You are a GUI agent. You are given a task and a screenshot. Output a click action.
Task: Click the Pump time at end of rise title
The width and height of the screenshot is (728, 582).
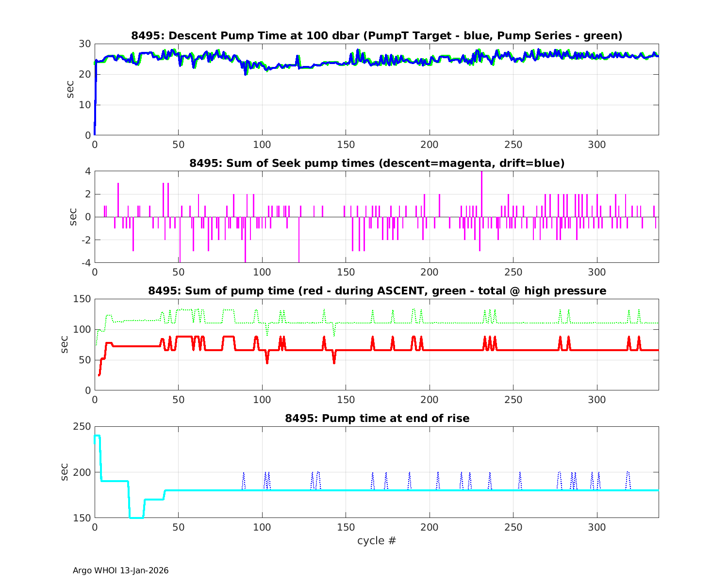click(377, 419)
